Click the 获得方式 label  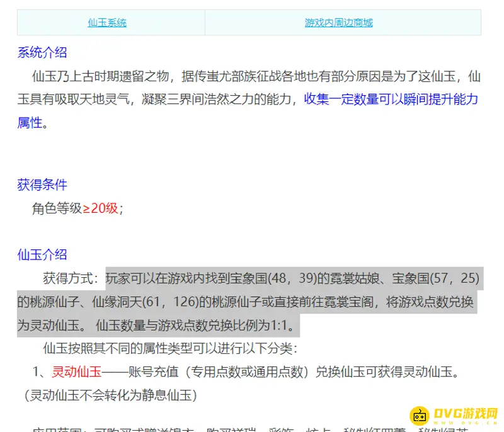68,278
